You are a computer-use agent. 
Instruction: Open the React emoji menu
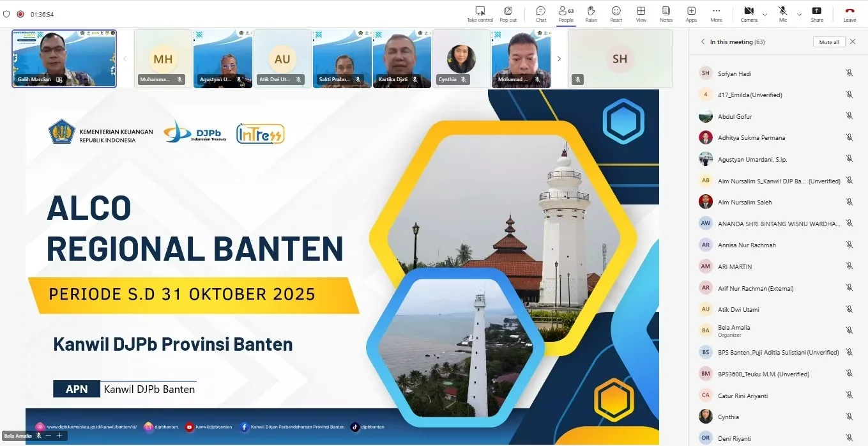point(616,11)
